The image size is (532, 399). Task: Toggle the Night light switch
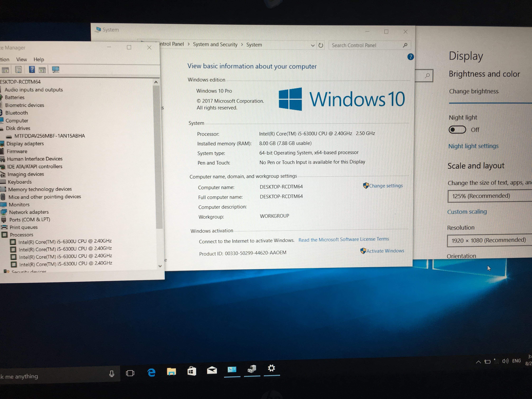pyautogui.click(x=457, y=130)
